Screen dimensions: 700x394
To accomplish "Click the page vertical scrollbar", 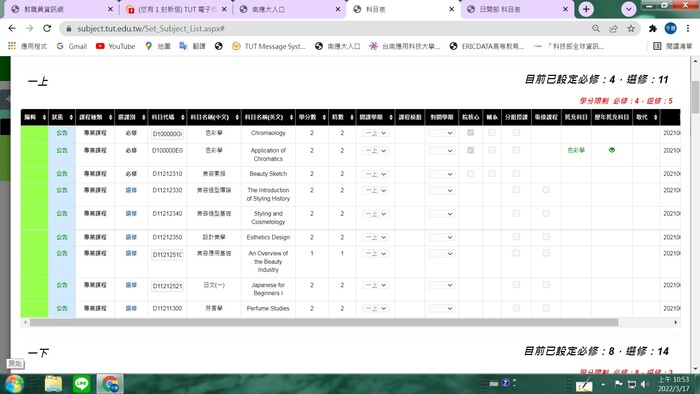I will (x=695, y=97).
